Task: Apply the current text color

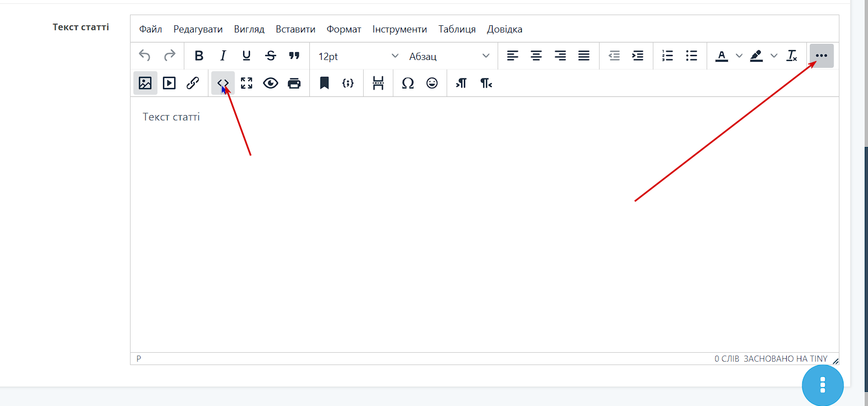Action: [722, 56]
